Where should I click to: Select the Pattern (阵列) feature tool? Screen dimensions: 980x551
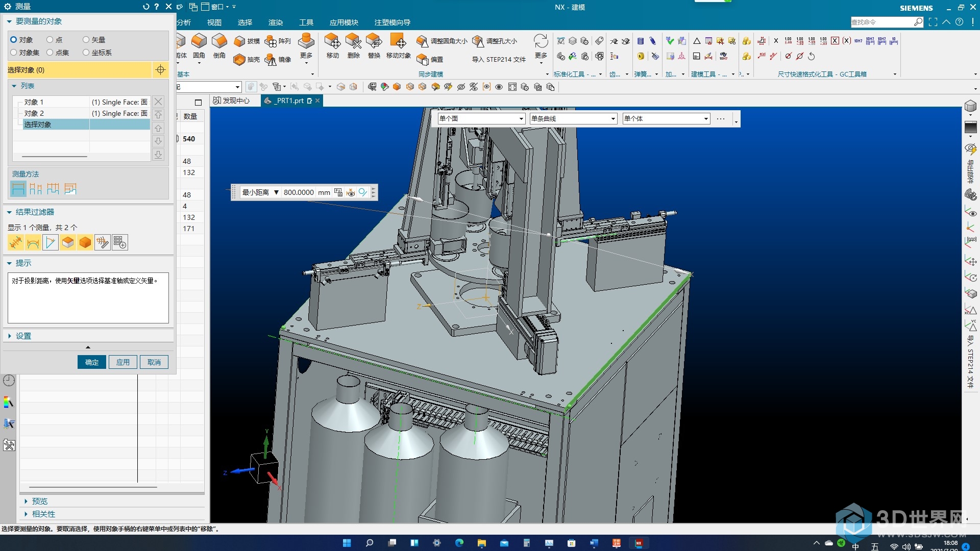278,41
